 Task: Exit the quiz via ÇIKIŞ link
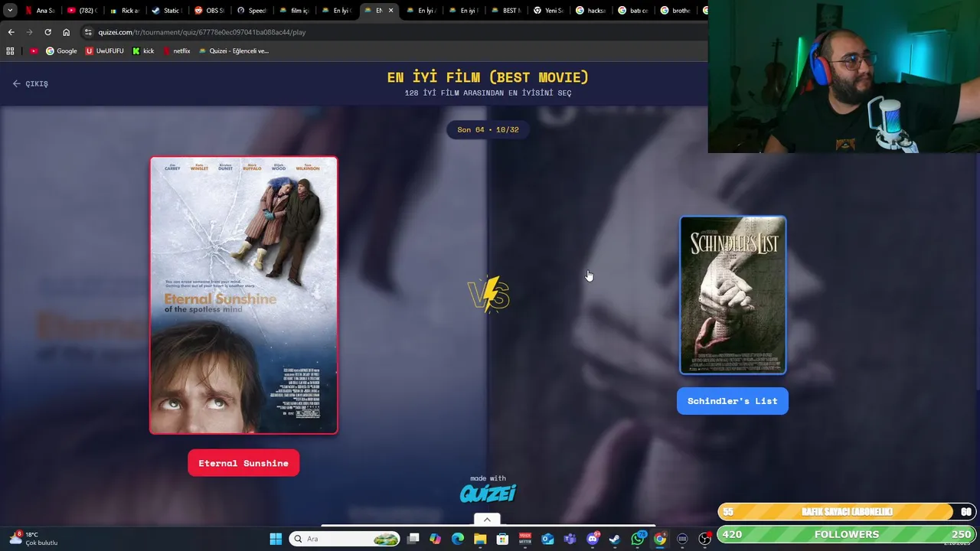coord(31,83)
